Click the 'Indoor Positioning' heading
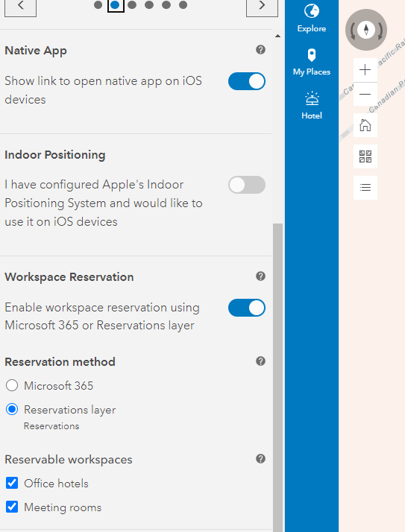Image resolution: width=405 pixels, height=532 pixels. coord(55,155)
